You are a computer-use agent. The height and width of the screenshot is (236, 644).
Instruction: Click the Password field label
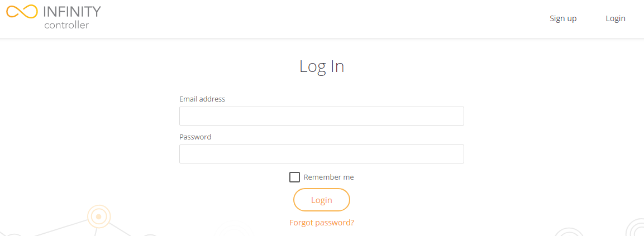coord(195,137)
